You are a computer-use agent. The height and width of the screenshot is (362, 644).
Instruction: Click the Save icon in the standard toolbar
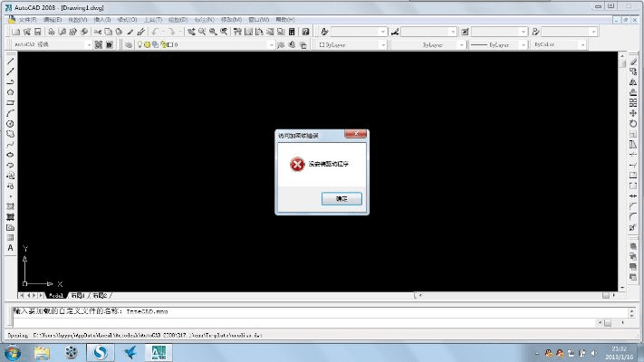pyautogui.click(x=37, y=32)
